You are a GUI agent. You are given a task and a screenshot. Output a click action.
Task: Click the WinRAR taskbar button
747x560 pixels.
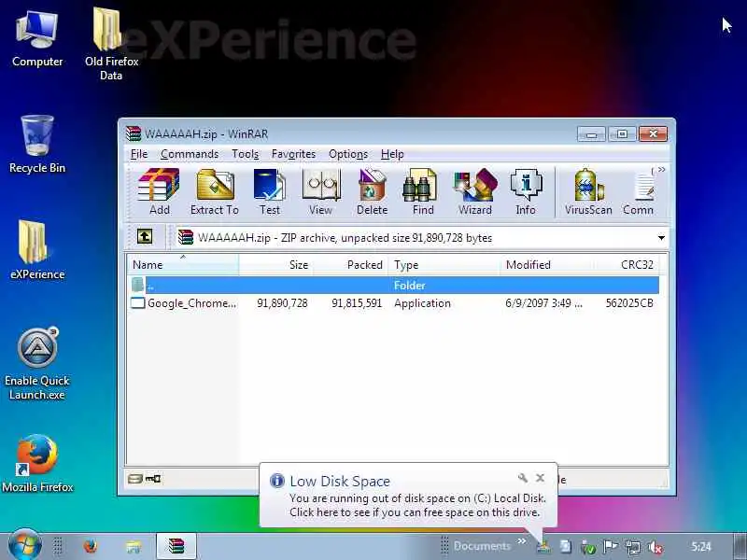pyautogui.click(x=176, y=546)
